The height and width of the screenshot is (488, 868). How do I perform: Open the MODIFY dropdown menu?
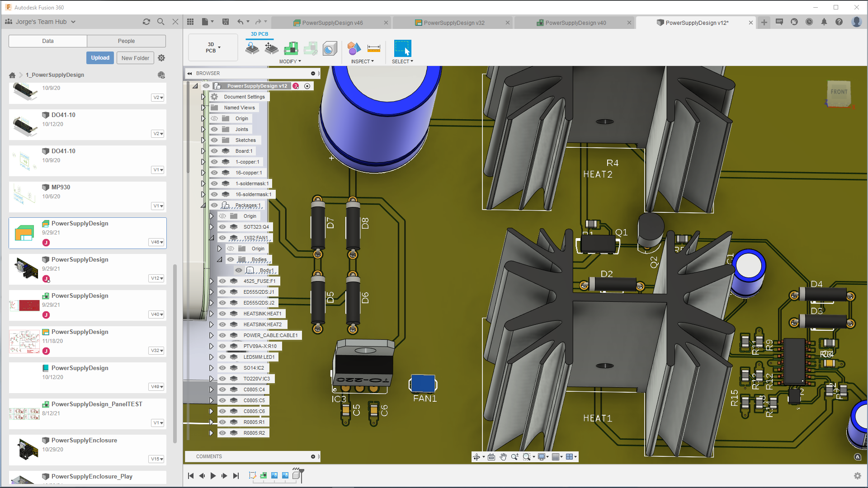[290, 61]
